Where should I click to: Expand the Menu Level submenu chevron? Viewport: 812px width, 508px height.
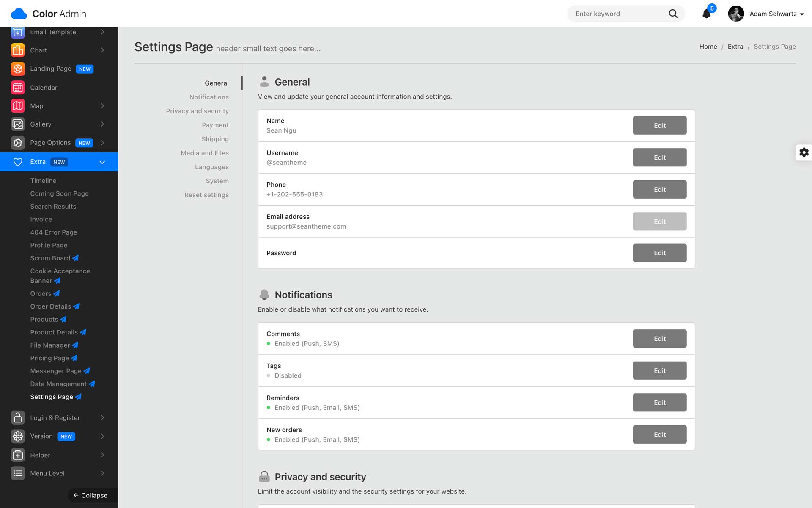pos(102,473)
